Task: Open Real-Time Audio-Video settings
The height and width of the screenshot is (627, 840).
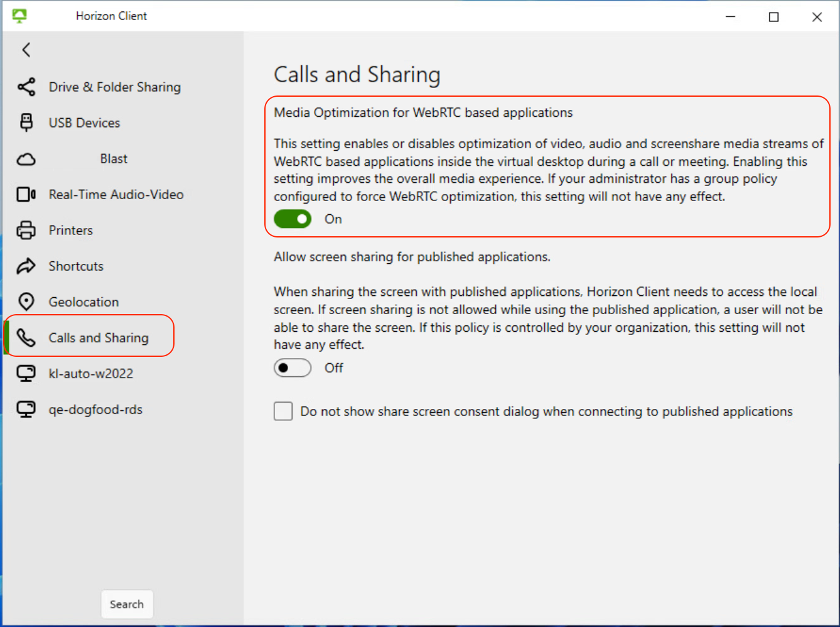Action: (116, 195)
